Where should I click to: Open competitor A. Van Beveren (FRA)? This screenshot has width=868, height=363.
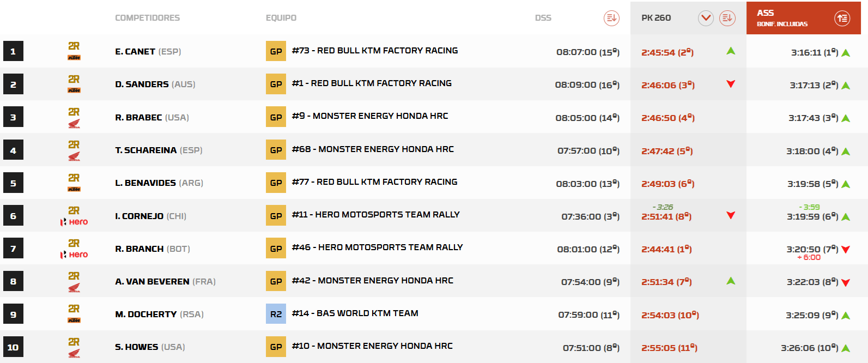click(165, 282)
